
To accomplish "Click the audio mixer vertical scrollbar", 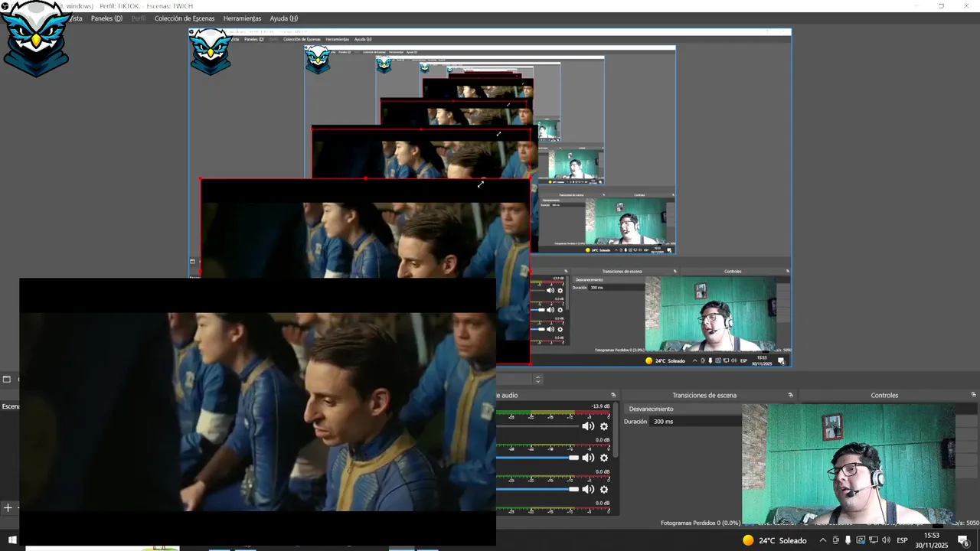I will (615, 430).
